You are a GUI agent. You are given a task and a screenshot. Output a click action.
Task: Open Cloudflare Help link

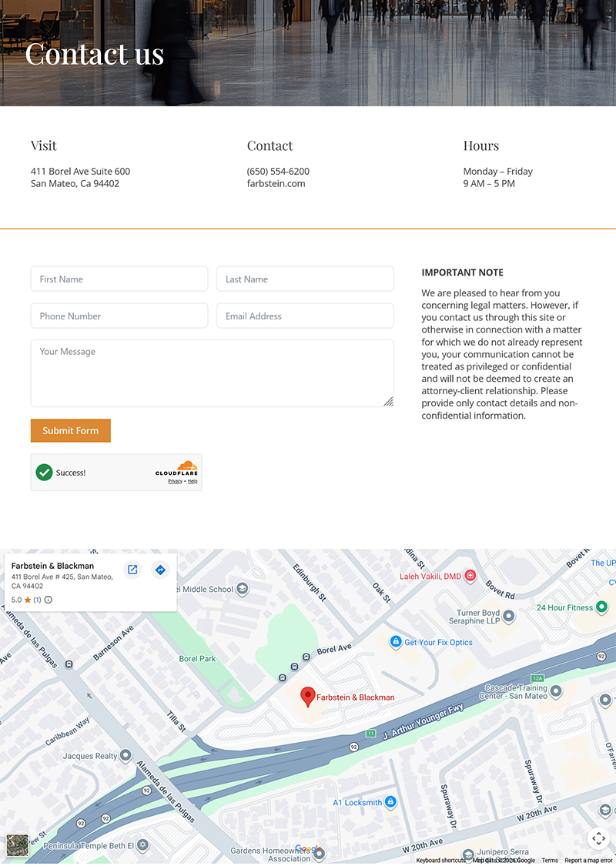coord(192,481)
